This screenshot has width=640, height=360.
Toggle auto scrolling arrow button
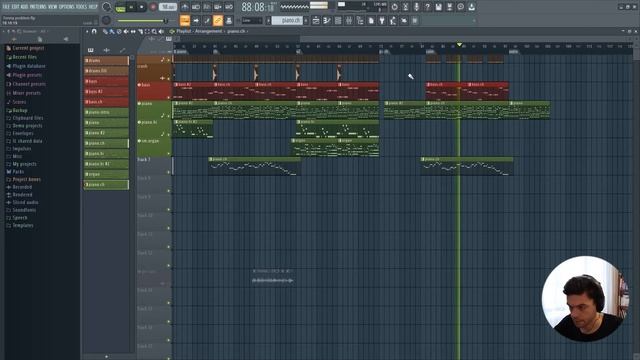[x=196, y=20]
